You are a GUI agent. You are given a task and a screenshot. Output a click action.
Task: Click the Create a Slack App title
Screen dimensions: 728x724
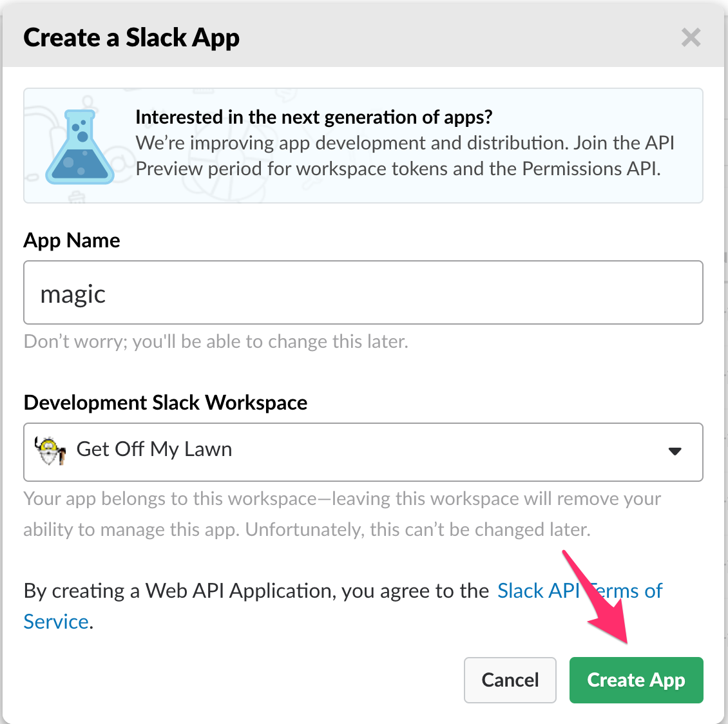coord(131,37)
